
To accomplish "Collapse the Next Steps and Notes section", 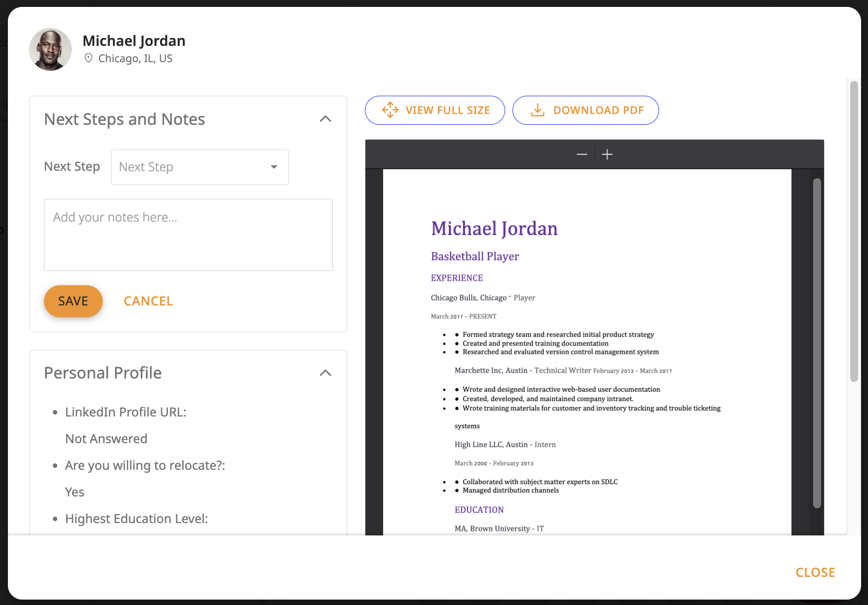I will [325, 119].
